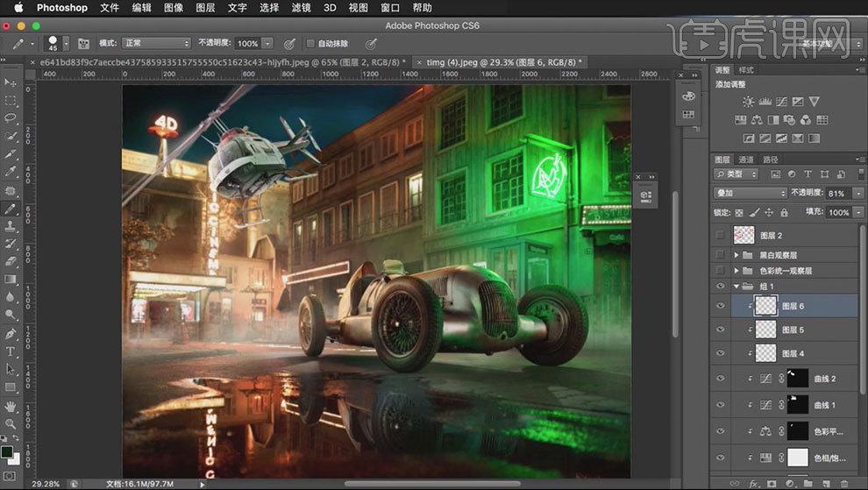Image resolution: width=868 pixels, height=490 pixels.
Task: Add a Photo Filter adjustment
Action: click(789, 119)
